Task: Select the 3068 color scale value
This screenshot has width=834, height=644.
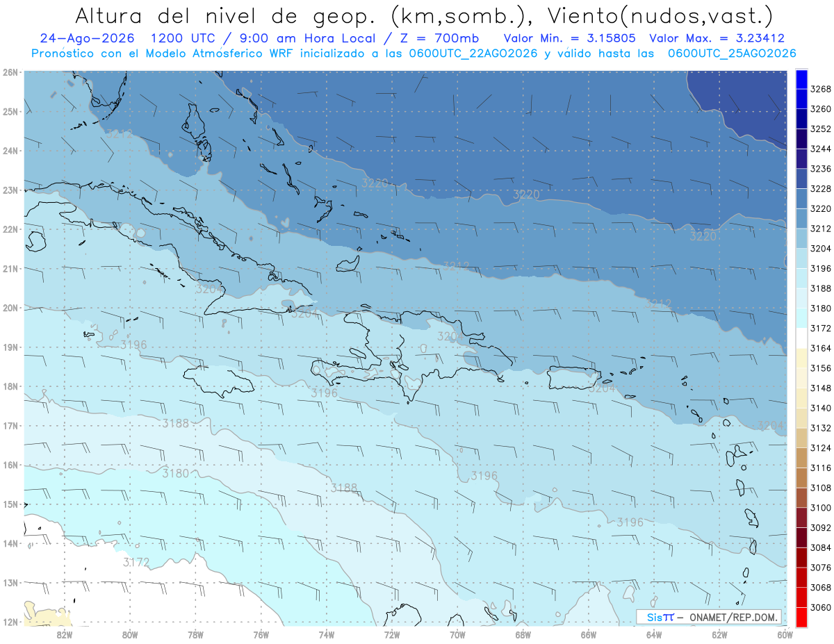Action: coord(821,588)
